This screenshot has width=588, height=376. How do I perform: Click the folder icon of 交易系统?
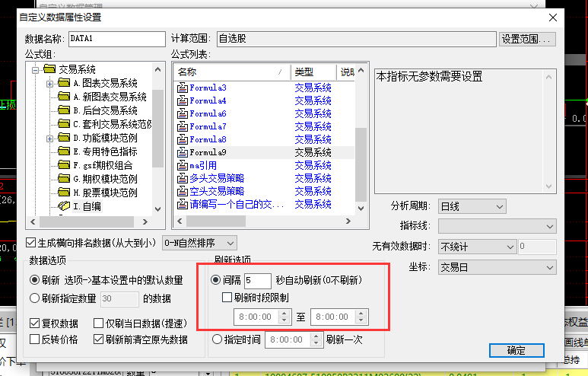coord(49,69)
